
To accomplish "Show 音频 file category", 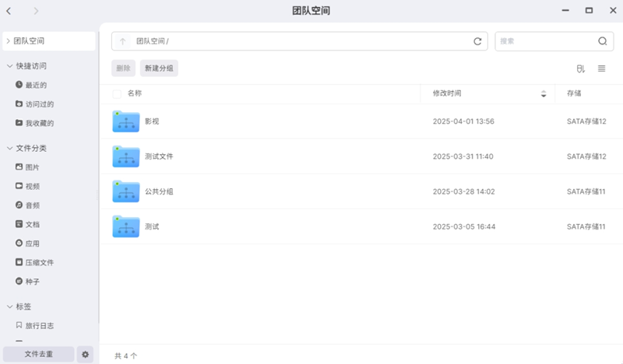I will (x=27, y=205).
